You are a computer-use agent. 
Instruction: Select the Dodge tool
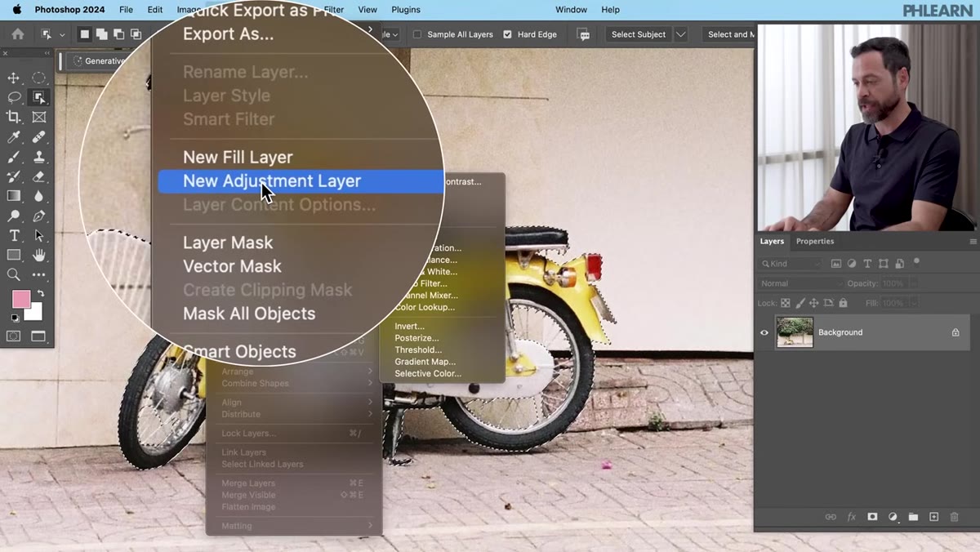14,216
